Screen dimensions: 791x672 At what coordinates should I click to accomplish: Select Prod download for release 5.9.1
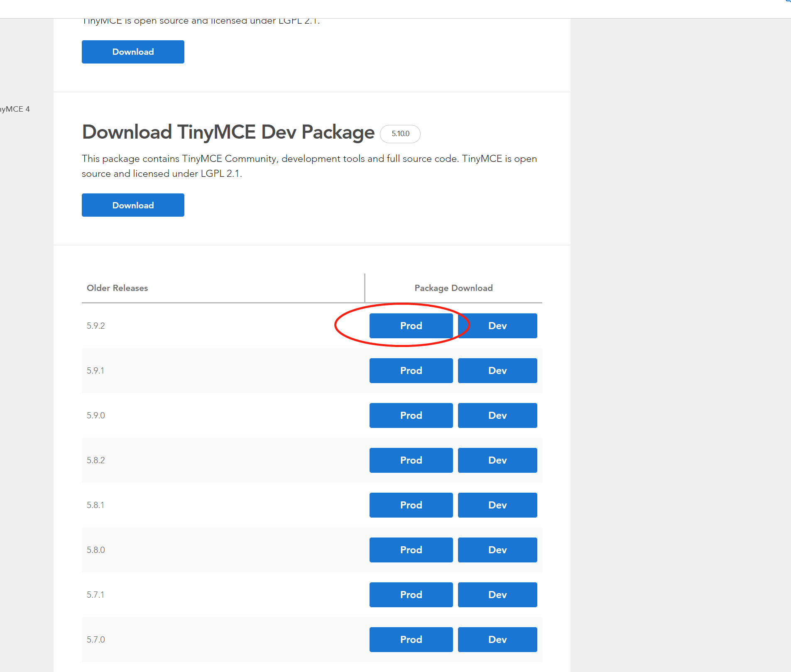(411, 370)
